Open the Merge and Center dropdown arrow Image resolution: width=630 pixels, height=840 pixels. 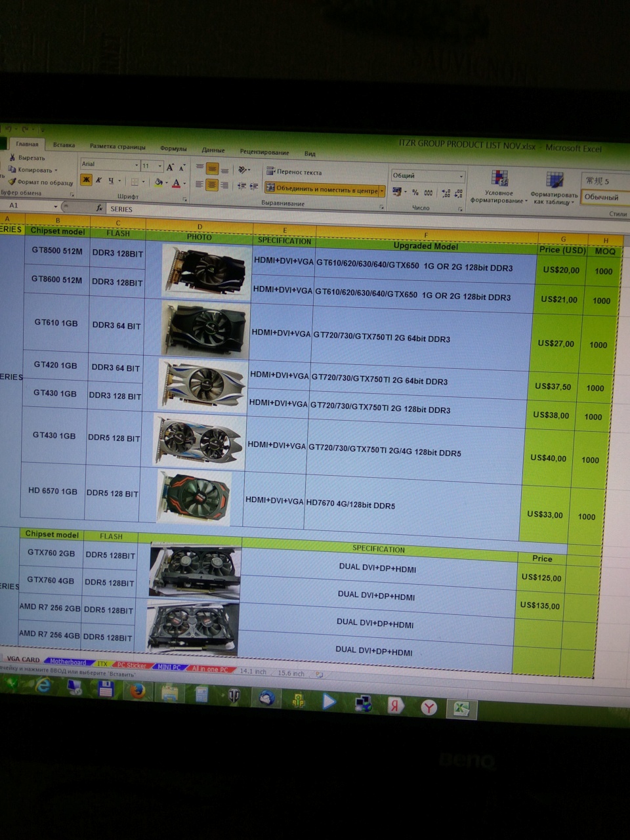pos(382,191)
